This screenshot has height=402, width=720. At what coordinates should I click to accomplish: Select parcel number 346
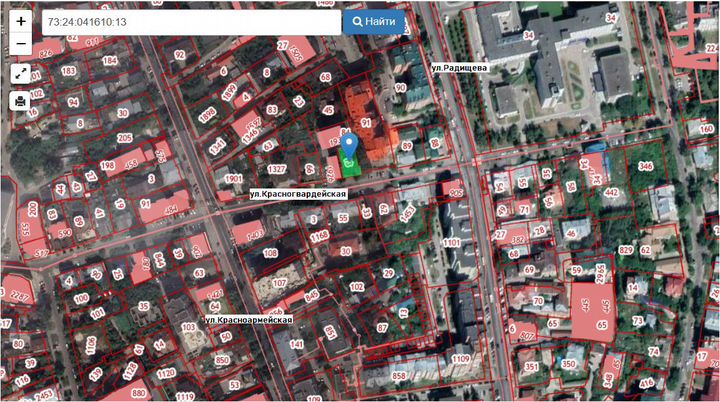click(645, 166)
